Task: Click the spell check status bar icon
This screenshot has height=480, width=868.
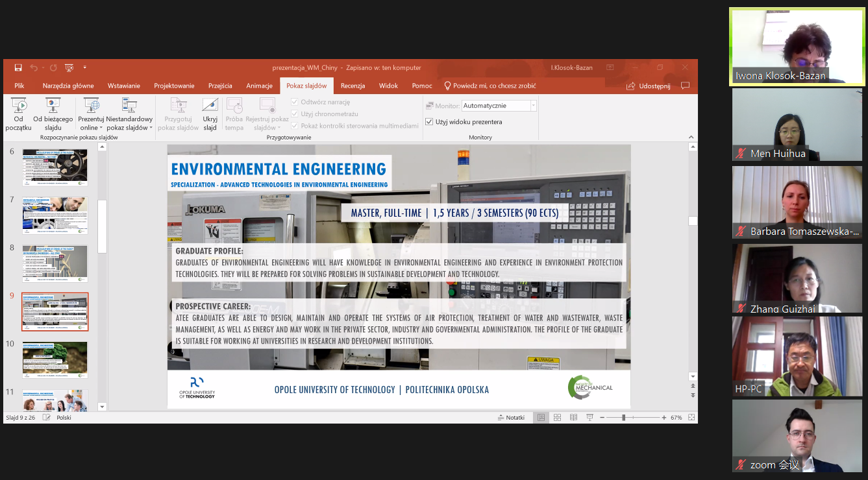Action: [x=47, y=418]
